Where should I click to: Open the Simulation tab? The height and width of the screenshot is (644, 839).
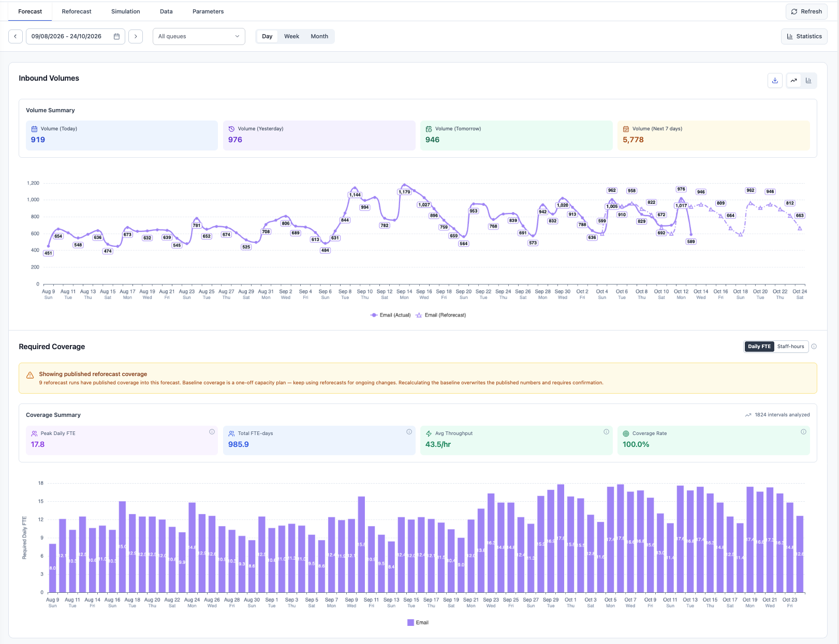click(126, 11)
